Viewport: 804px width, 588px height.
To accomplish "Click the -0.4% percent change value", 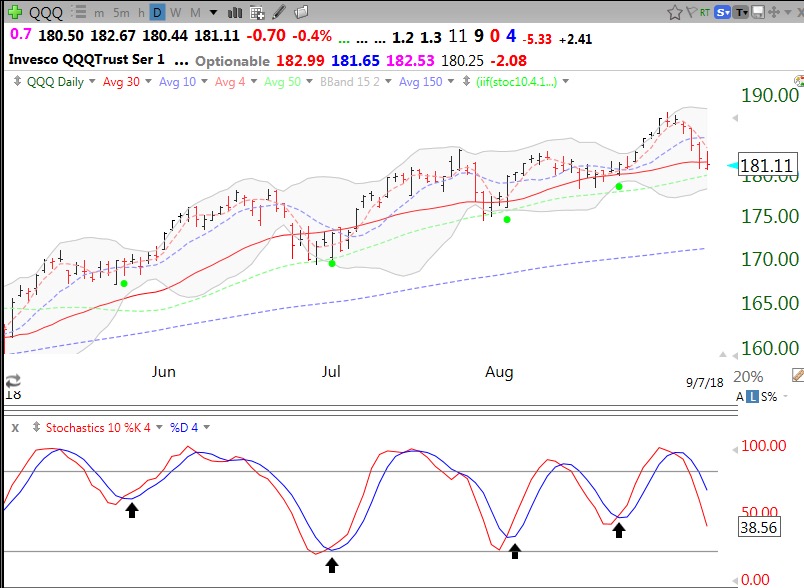I will pyautogui.click(x=312, y=36).
